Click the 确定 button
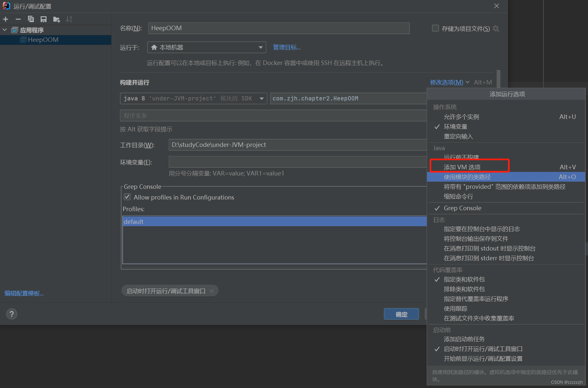This screenshot has width=588, height=388. point(401,314)
